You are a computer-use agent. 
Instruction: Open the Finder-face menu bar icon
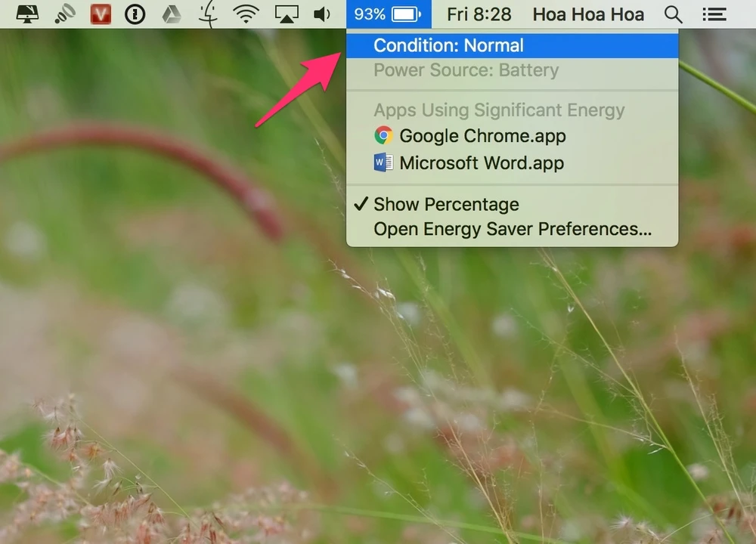(209, 14)
